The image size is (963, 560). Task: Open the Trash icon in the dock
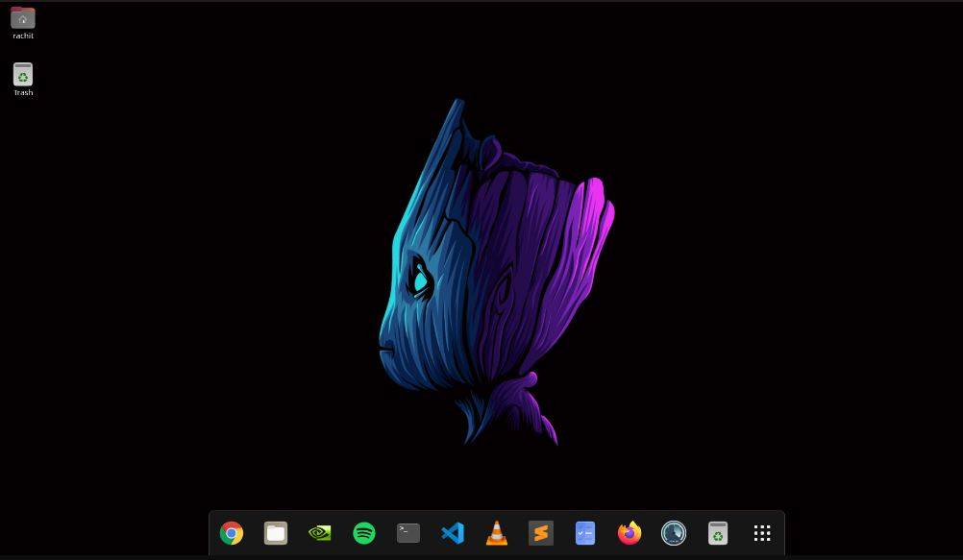[x=718, y=533]
